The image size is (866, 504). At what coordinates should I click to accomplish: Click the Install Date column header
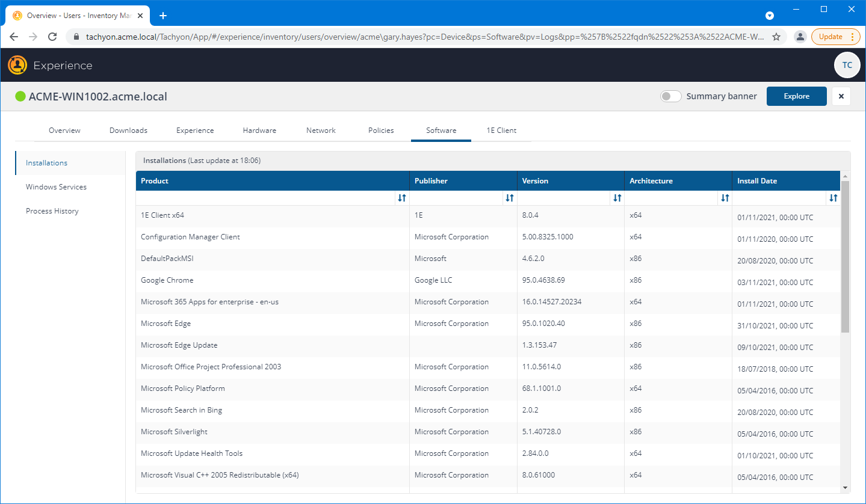786,181
